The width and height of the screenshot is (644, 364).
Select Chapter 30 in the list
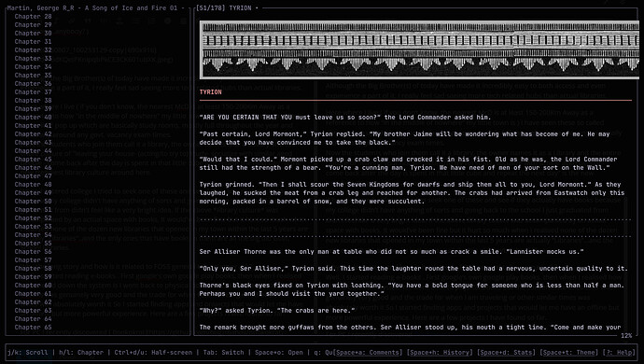click(34, 34)
